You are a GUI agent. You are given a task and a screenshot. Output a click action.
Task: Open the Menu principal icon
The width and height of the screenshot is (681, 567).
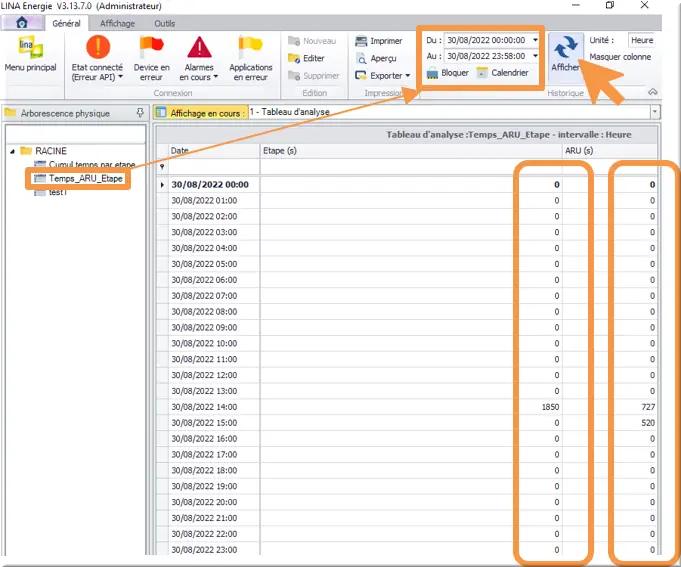point(30,54)
